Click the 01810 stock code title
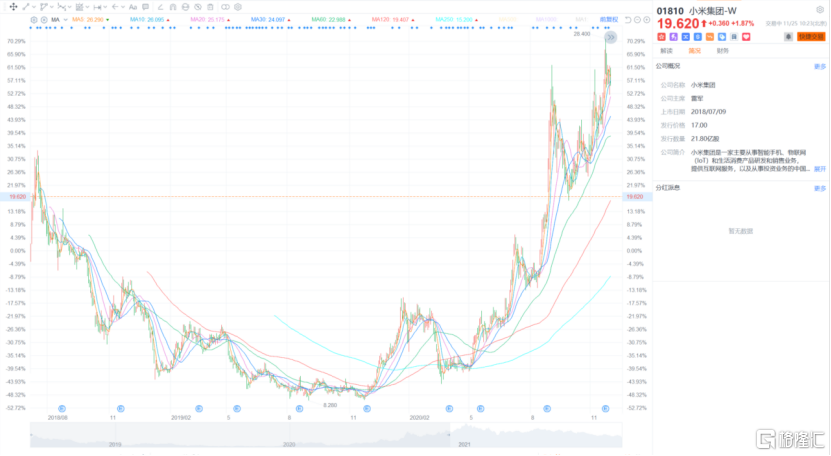Viewport: 831px width, 456px height. (x=670, y=11)
